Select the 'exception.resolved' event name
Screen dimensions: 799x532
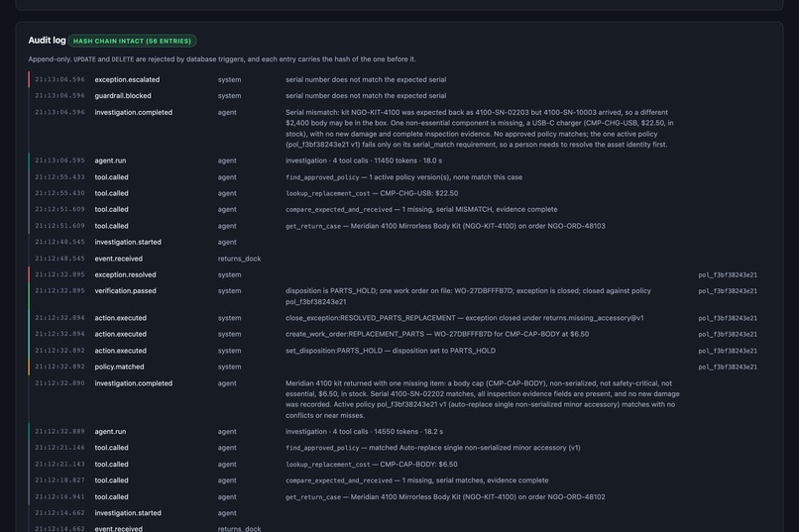[125, 274]
